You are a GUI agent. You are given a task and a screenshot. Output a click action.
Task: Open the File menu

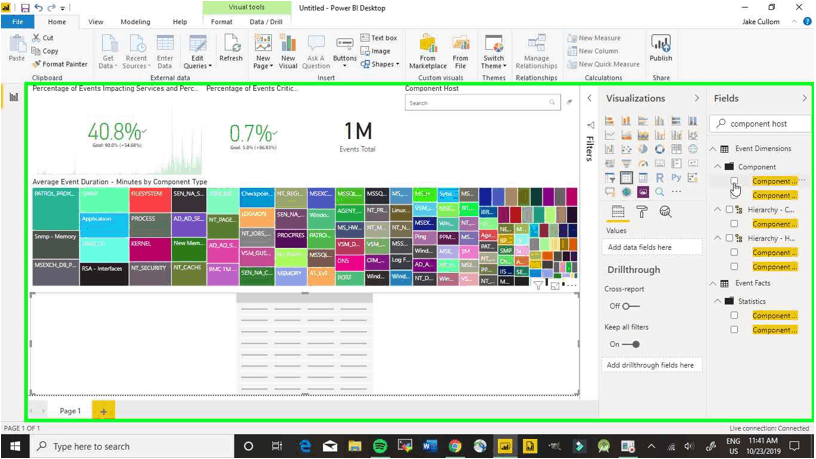(18, 22)
